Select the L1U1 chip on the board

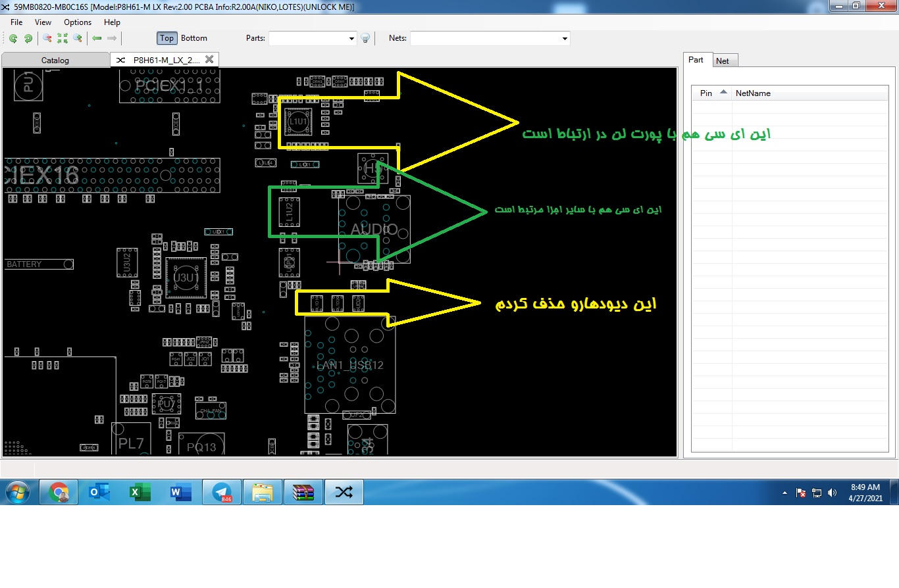[298, 122]
